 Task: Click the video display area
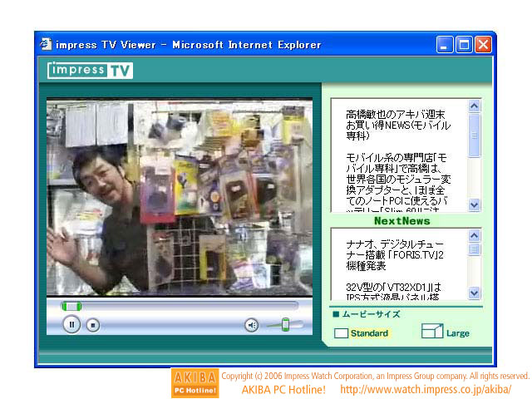pyautogui.click(x=180, y=197)
